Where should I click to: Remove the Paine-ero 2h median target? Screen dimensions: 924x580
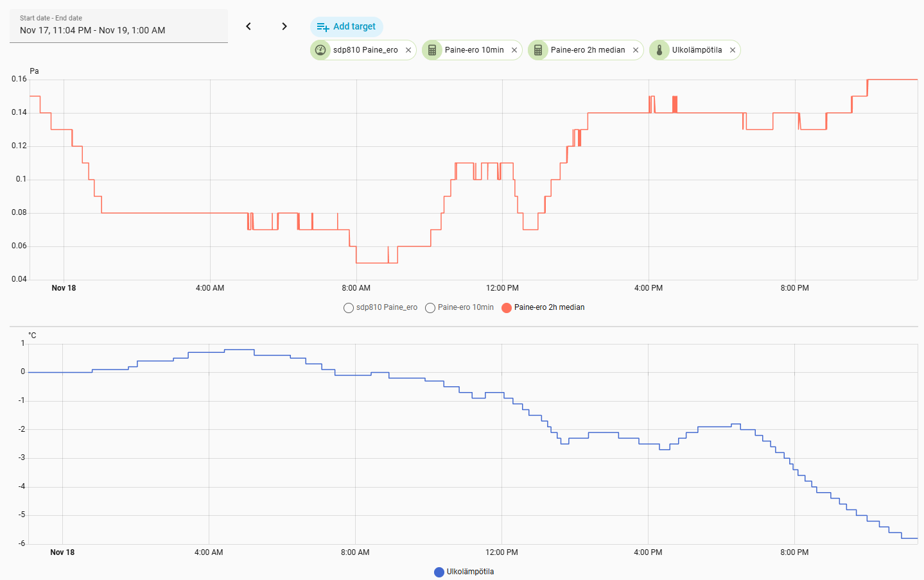point(636,50)
